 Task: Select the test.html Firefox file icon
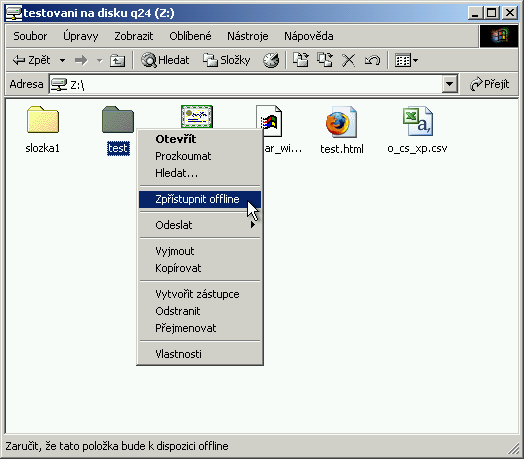pyautogui.click(x=342, y=122)
